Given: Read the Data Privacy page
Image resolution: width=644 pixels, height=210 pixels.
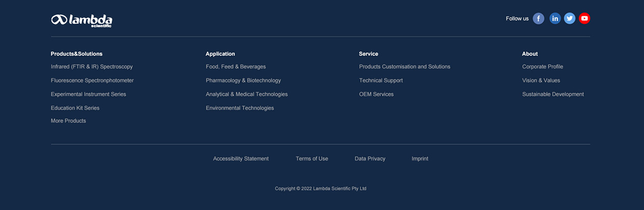Looking at the screenshot, I should pos(370,159).
